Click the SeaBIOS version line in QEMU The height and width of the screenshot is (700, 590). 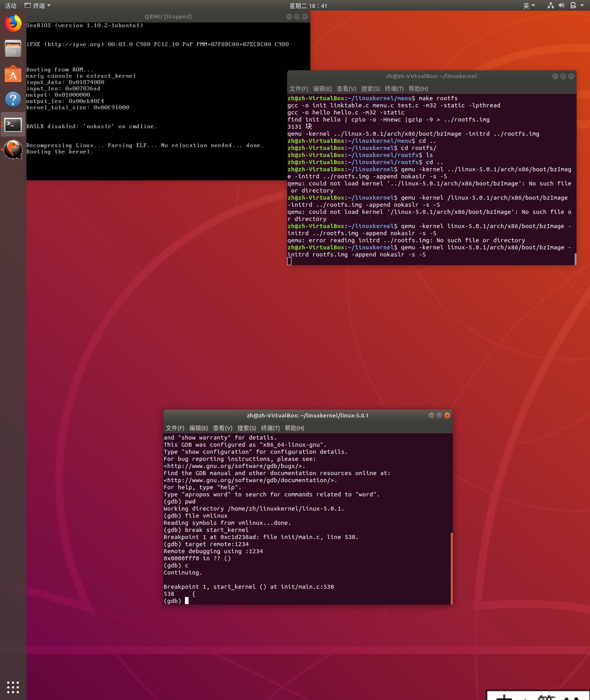point(84,26)
